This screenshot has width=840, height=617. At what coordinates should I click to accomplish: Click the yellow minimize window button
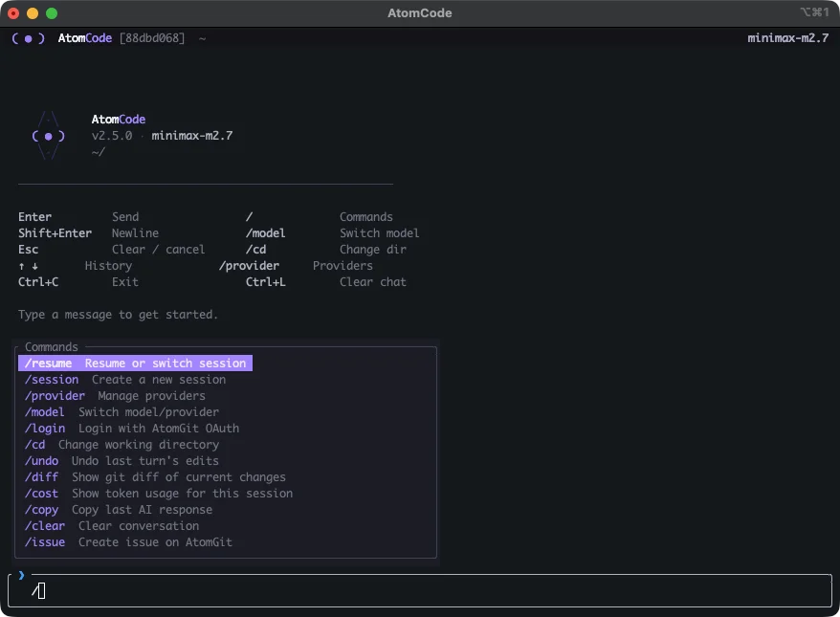(x=33, y=13)
